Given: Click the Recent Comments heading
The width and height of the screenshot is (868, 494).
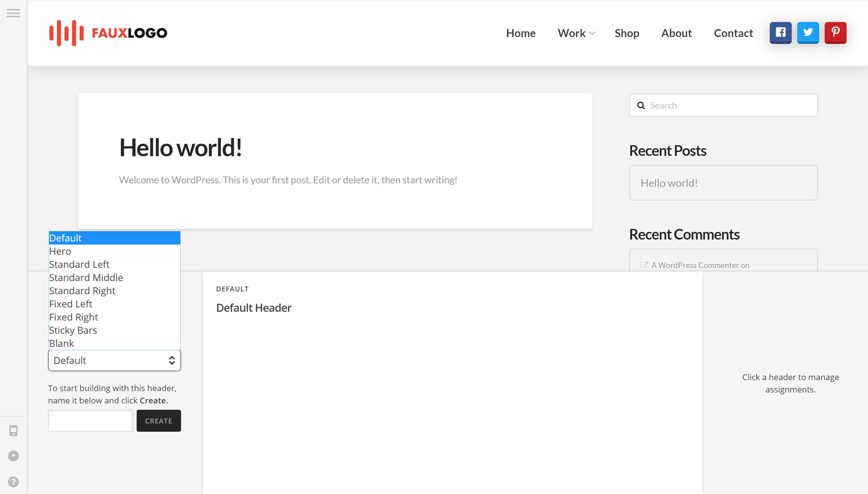Looking at the screenshot, I should (x=684, y=235).
